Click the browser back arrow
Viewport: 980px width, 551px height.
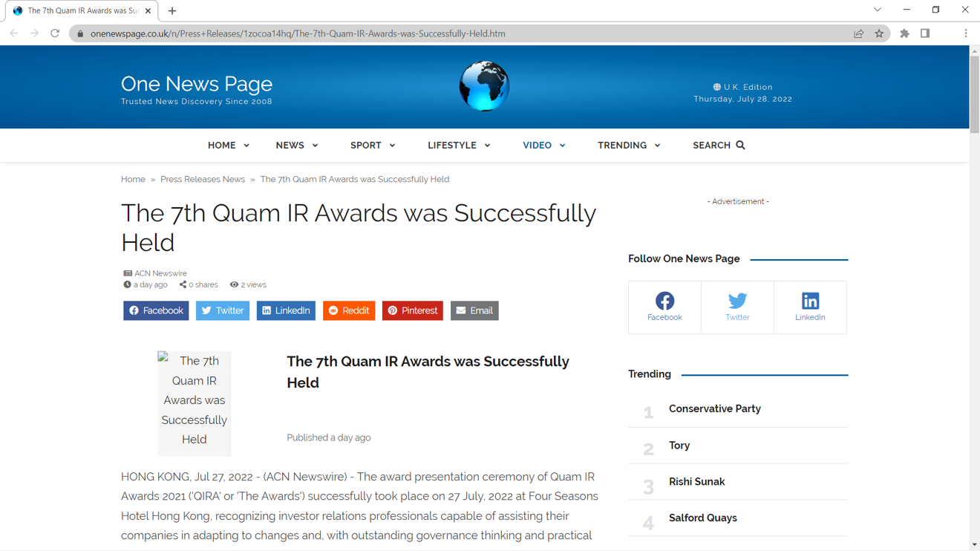click(x=14, y=33)
